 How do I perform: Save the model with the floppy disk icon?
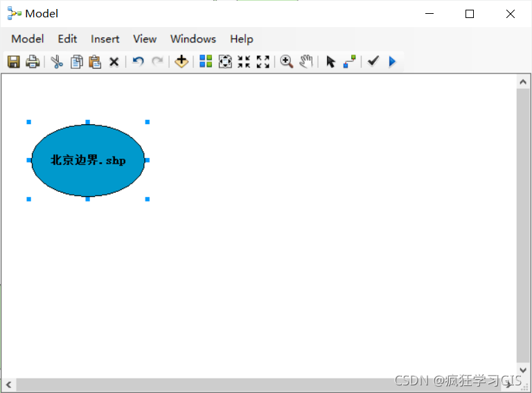tap(14, 62)
